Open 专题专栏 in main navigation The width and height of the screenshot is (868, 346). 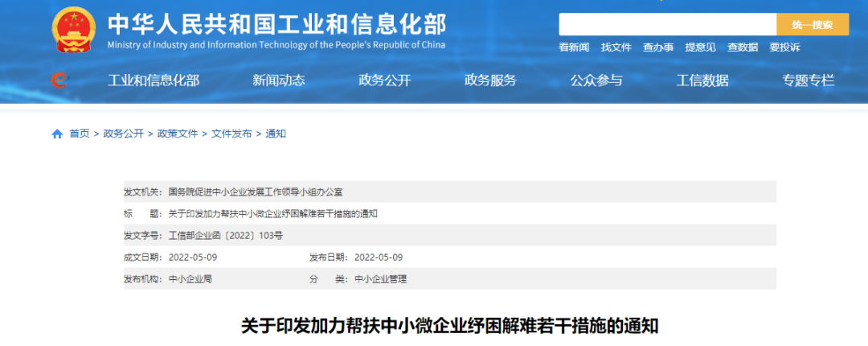tap(809, 80)
